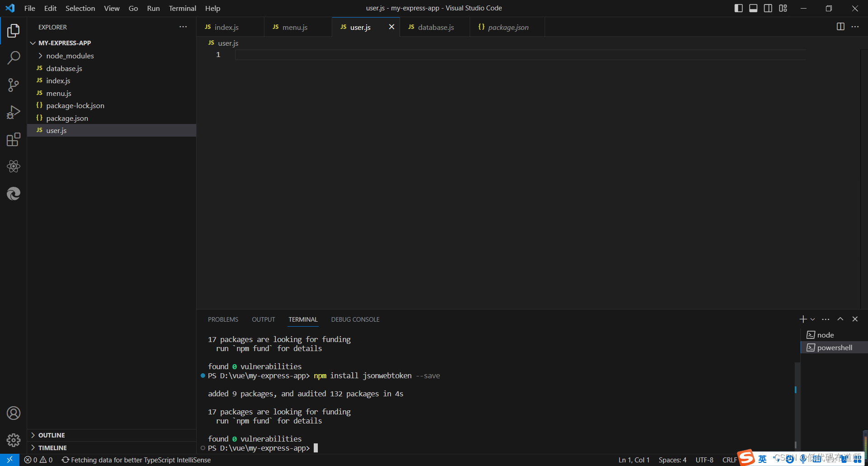Screen dimensions: 868x466
Task: Open the Search view in the Activity Bar
Action: point(14,57)
